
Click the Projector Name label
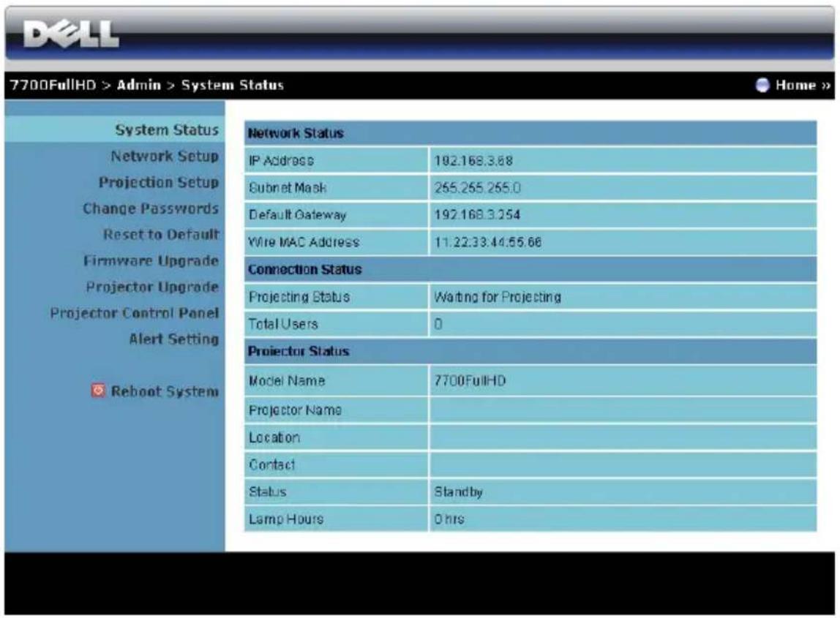point(295,410)
